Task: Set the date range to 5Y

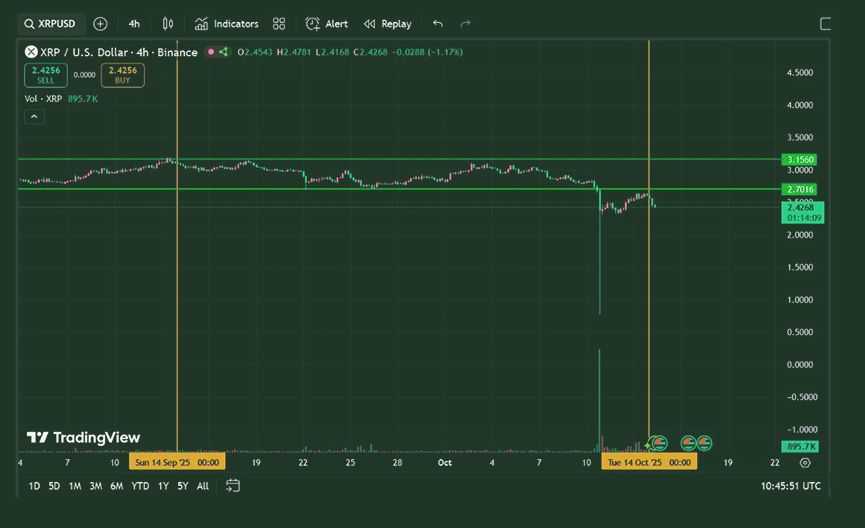Action: pos(183,486)
